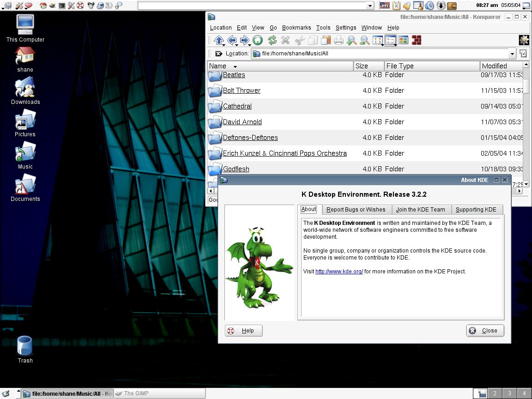The height and width of the screenshot is (399, 532).
Task: Open the Deftones-Deftones folder
Action: (250, 138)
